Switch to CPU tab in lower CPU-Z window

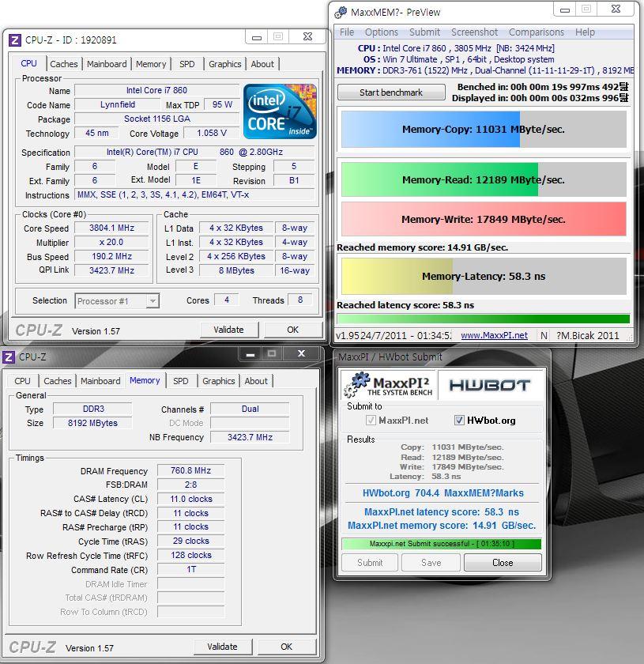[22, 381]
